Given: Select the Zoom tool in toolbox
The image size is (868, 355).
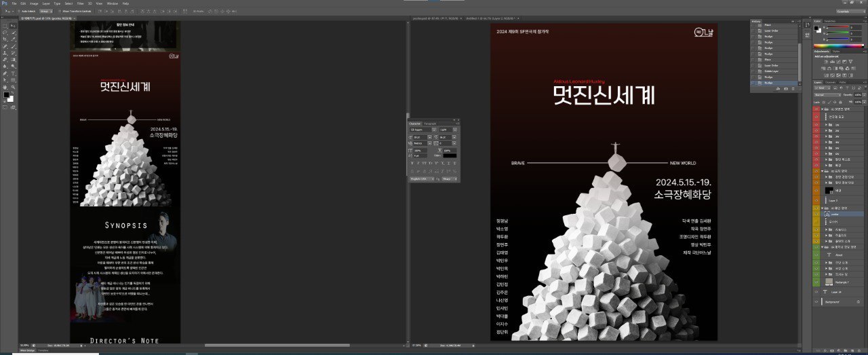Looking at the screenshot, I should (x=14, y=87).
